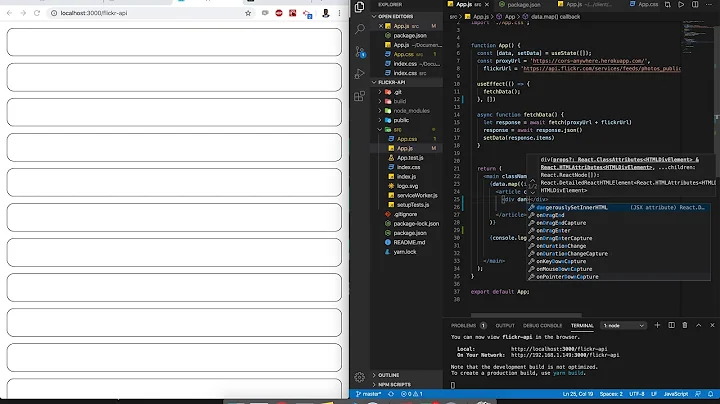
Task: Open the Explorer view in the activity bar
Action: pyautogui.click(x=360, y=6)
